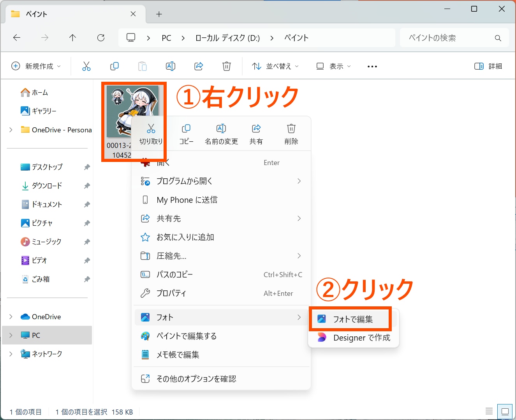Click the Delete trash icon in toolbar

point(227,66)
